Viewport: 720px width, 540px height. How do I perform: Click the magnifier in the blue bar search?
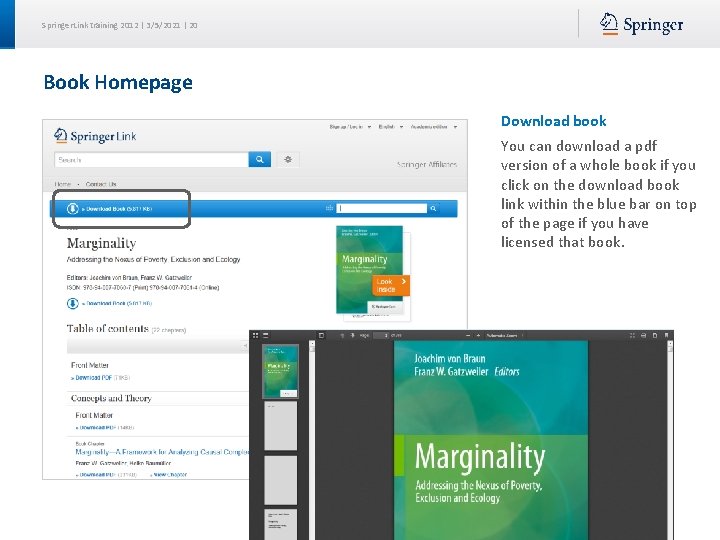[433, 208]
